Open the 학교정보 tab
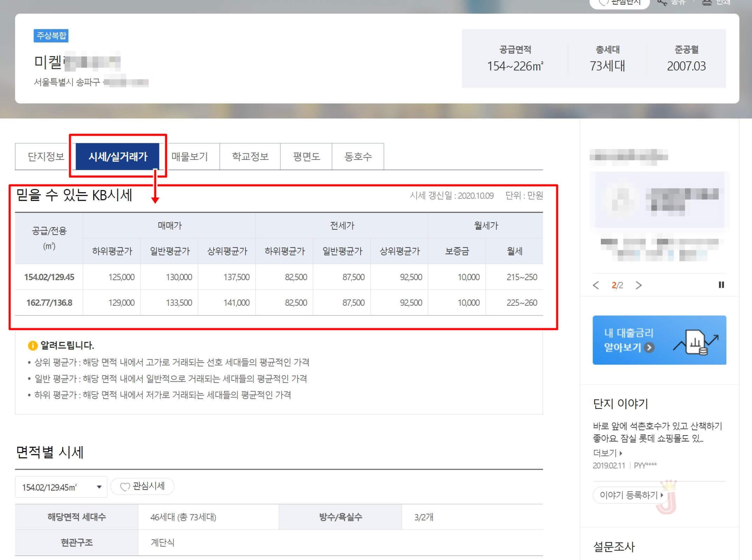The width and height of the screenshot is (752, 560). tap(250, 156)
